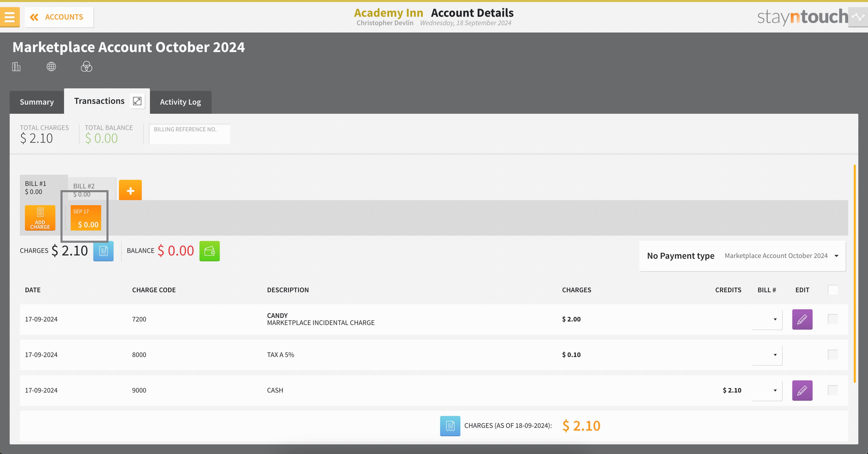Click green wallet payment icon beside Balance

pyautogui.click(x=209, y=251)
